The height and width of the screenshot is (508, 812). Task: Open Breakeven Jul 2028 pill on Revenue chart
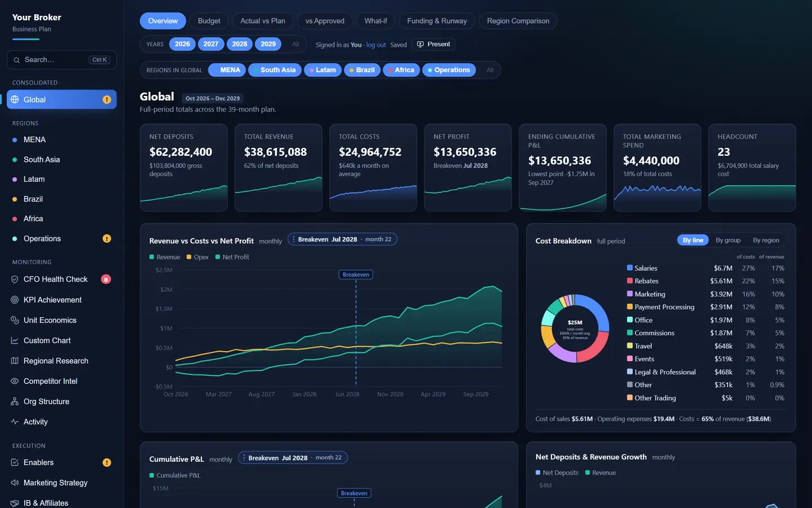[x=342, y=239]
